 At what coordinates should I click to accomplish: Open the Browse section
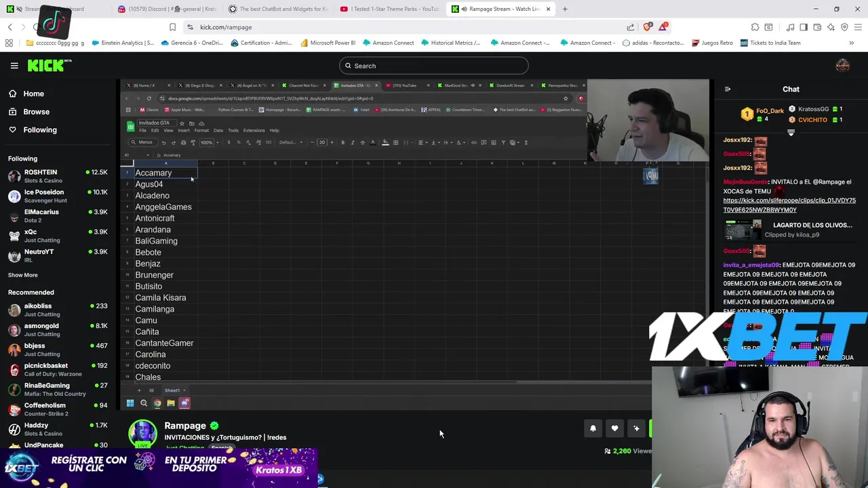(36, 112)
